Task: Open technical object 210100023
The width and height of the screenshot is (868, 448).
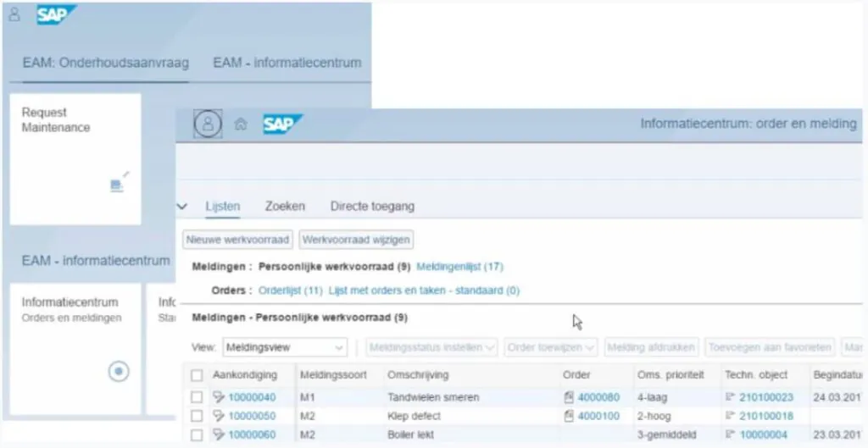Action: (766, 397)
